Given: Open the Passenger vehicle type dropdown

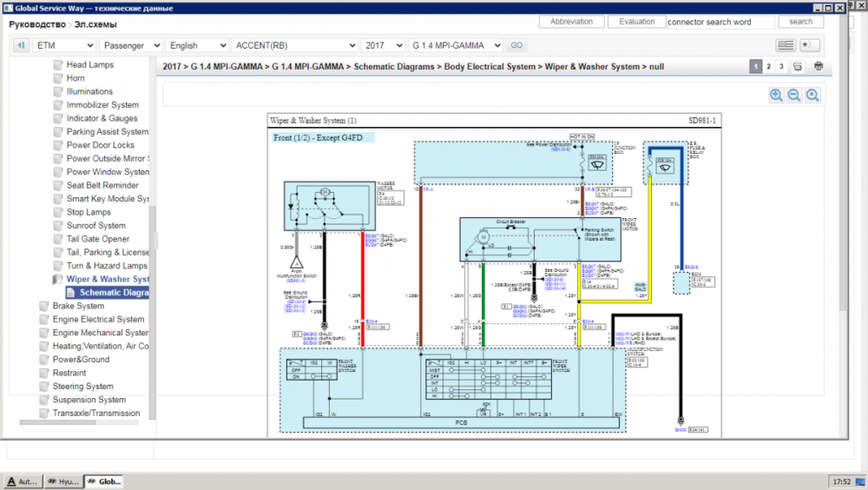Looking at the screenshot, I should pyautogui.click(x=131, y=45).
